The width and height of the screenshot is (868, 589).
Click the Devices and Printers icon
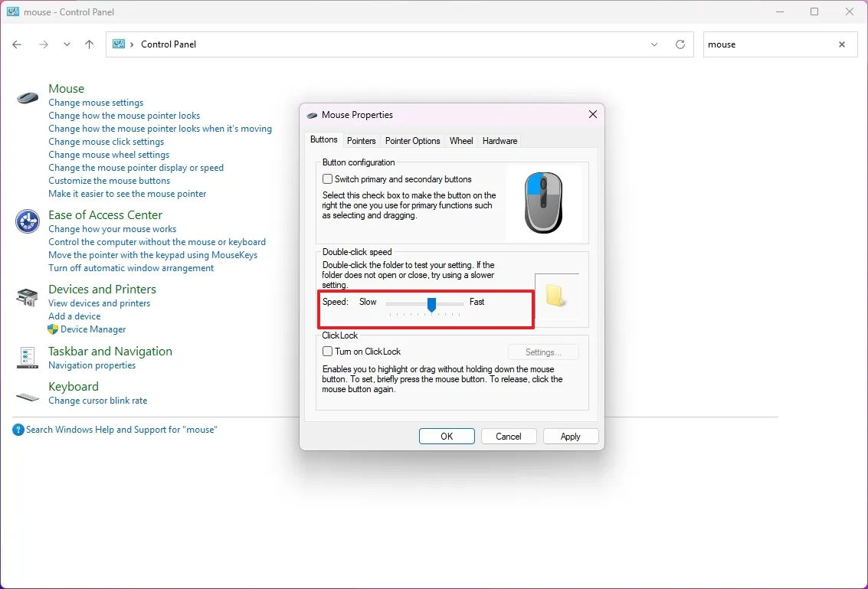coord(27,296)
